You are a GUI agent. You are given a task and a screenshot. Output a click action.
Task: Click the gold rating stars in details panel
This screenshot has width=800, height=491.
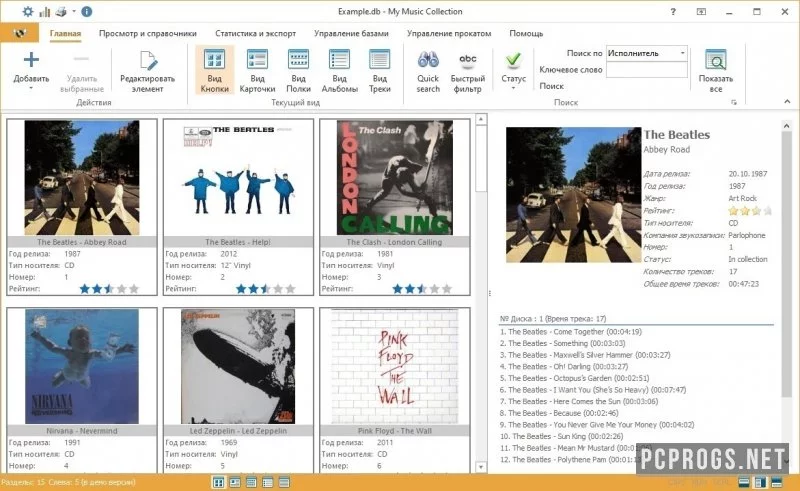pyautogui.click(x=750, y=211)
